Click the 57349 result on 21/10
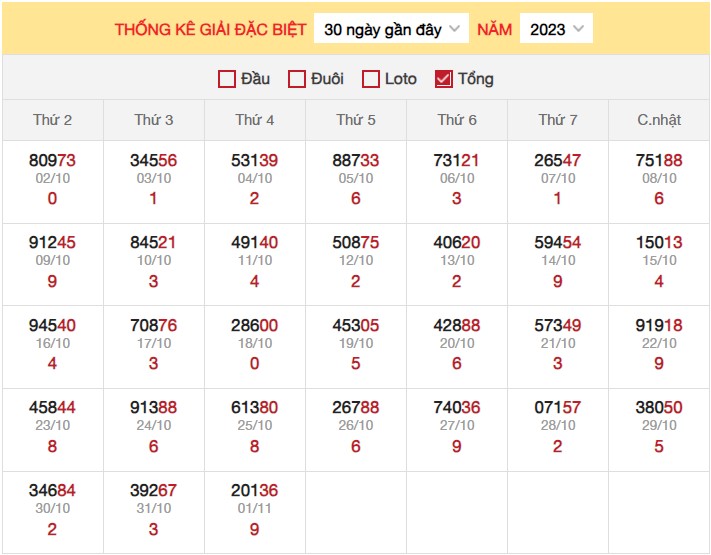 [x=558, y=325]
